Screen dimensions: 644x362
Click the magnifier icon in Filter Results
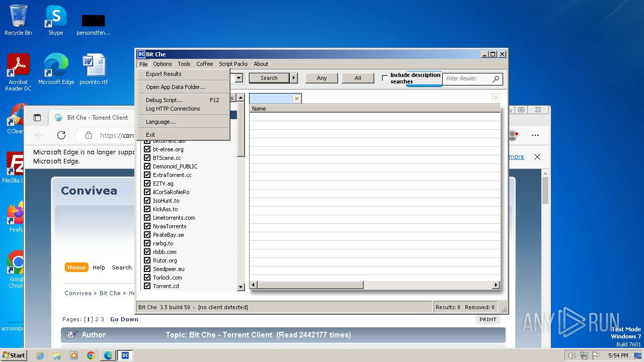tap(496, 78)
